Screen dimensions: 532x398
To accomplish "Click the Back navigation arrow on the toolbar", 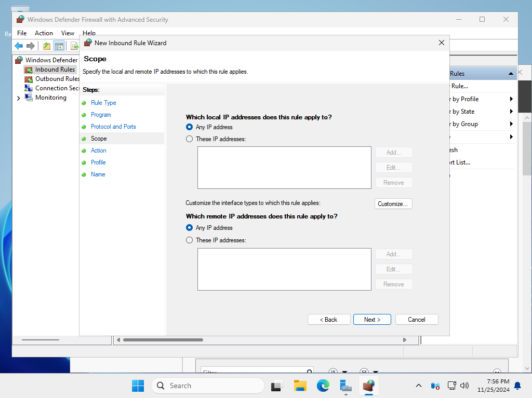I will click(x=19, y=46).
